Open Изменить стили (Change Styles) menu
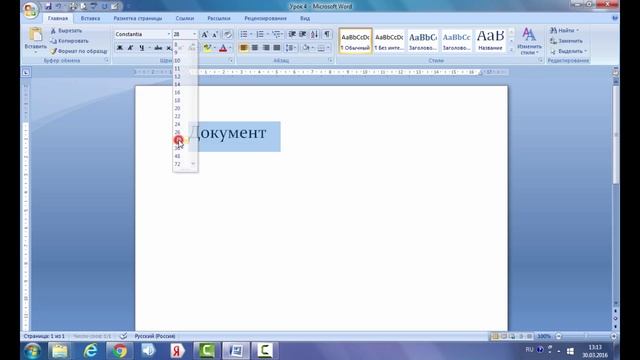Screen dimensions: 640x360 (x=529, y=41)
